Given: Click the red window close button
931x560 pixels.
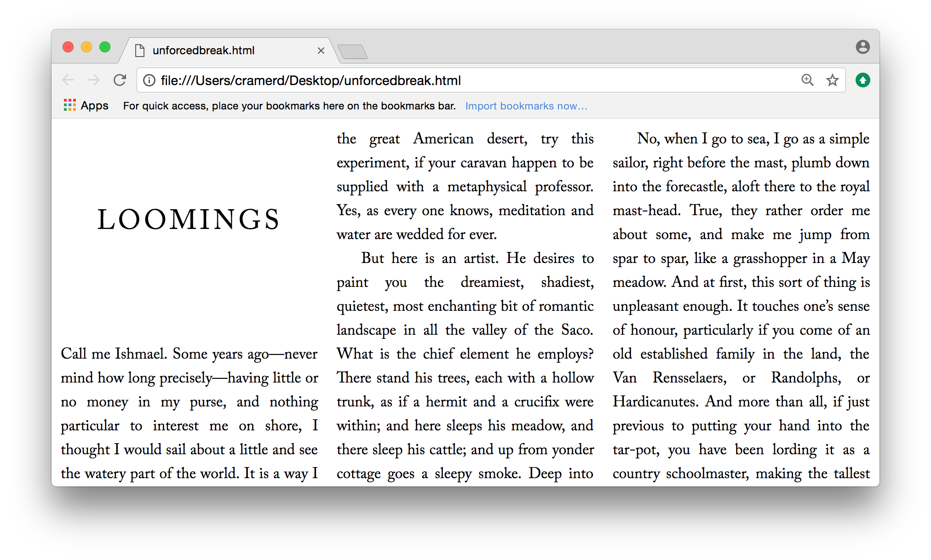Looking at the screenshot, I should (68, 47).
